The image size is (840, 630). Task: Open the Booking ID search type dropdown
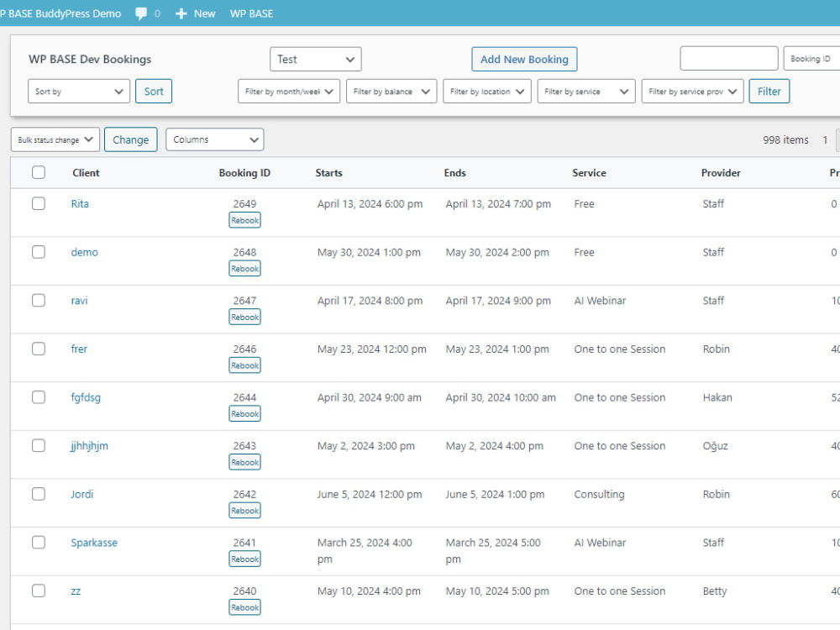(811, 59)
